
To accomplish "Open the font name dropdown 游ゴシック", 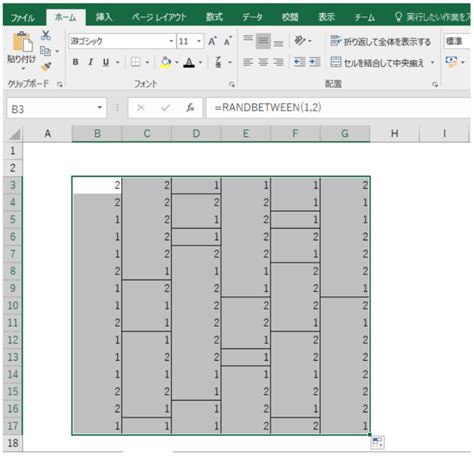I will [x=171, y=41].
